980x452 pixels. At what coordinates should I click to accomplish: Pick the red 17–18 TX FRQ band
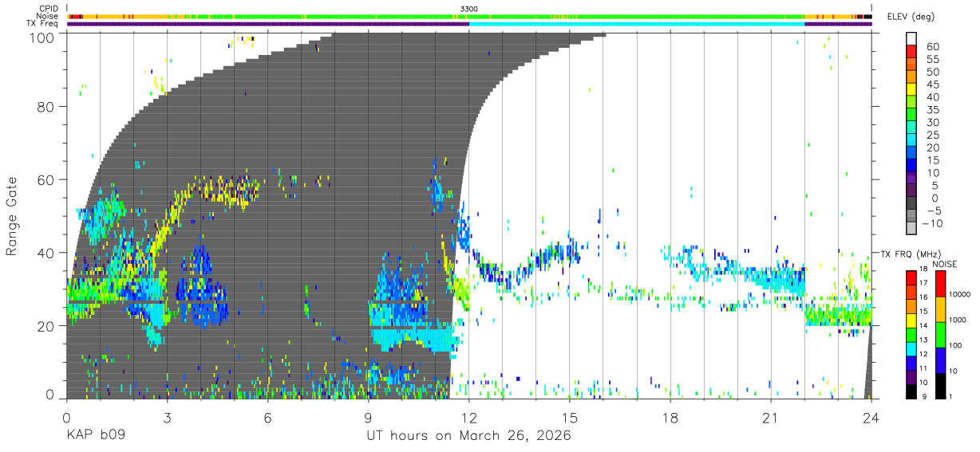911,278
